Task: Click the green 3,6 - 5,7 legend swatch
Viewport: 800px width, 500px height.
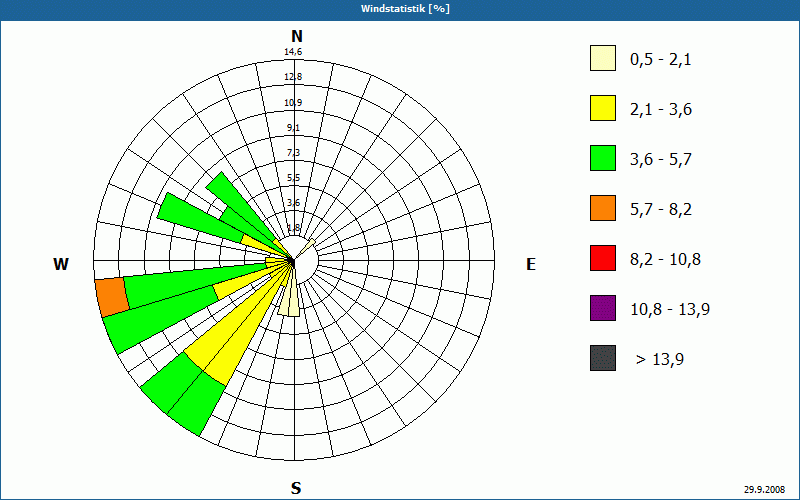Action: tap(603, 158)
